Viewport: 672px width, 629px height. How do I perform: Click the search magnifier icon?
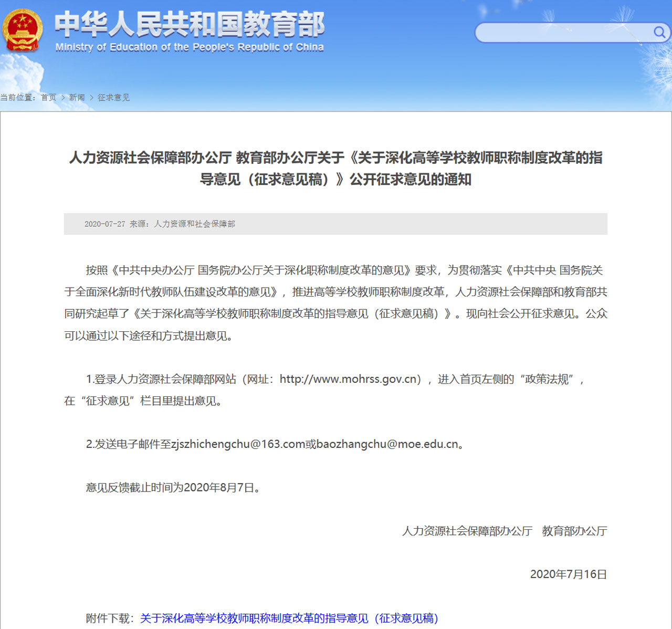[659, 33]
